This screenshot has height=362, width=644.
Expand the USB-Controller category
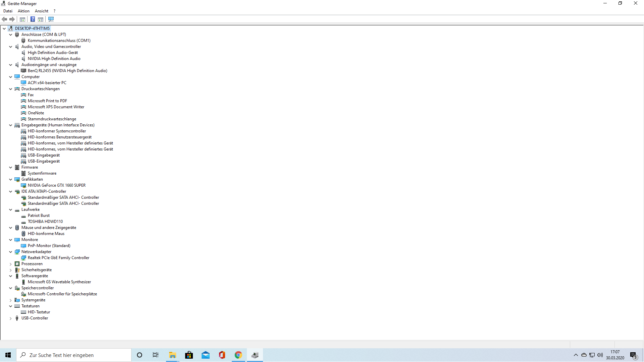[11, 318]
